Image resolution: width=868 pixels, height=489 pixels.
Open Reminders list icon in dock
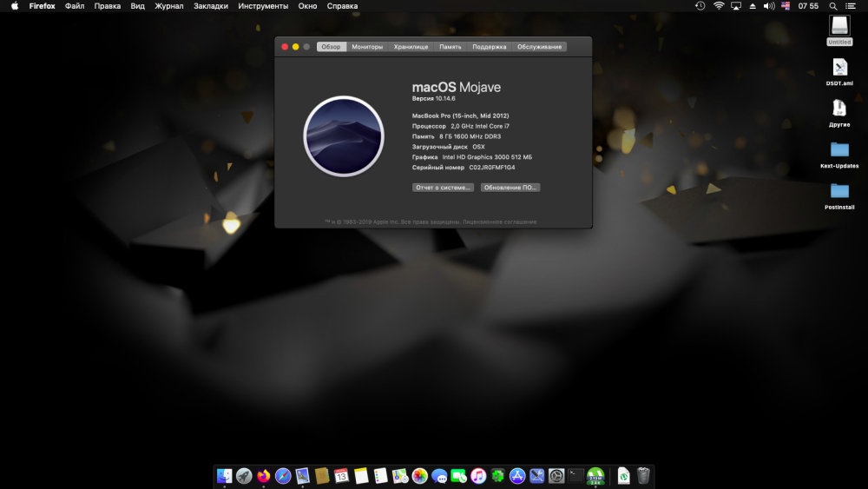(381, 476)
